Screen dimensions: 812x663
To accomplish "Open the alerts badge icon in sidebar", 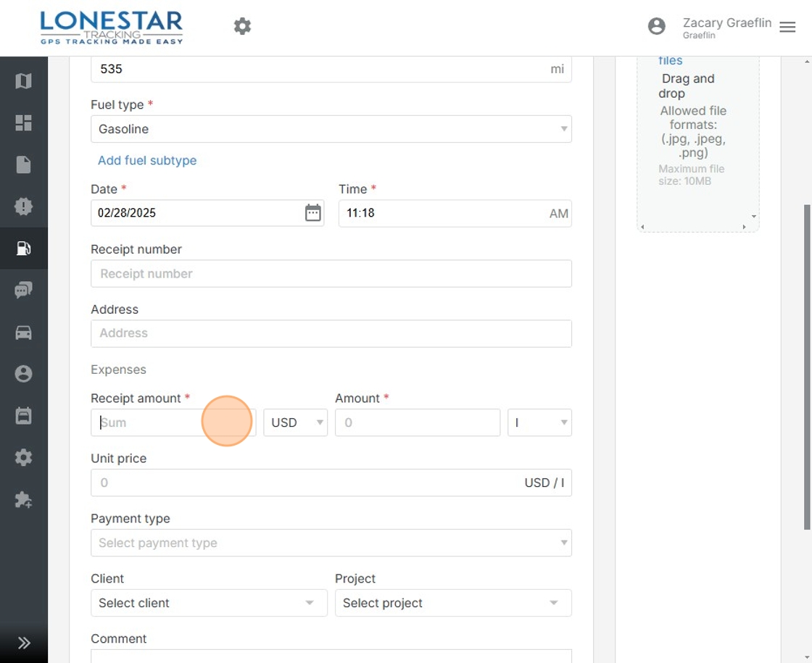I will pos(23,207).
